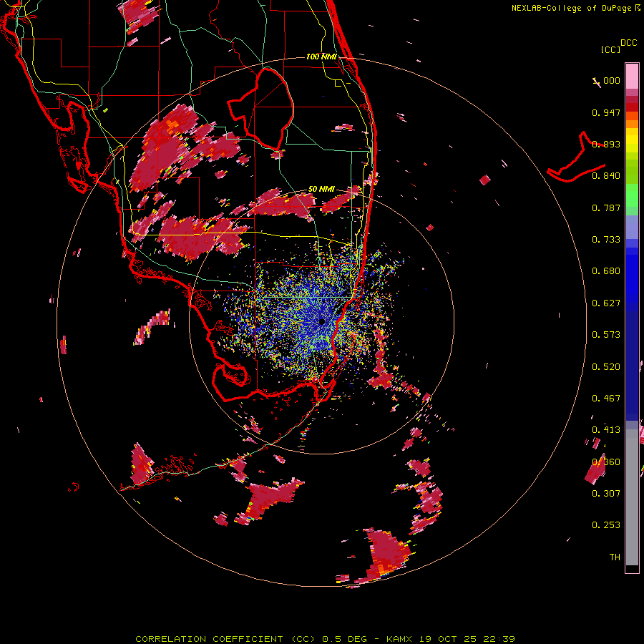This screenshot has height=644, width=644.
Task: Select the 1.000 scale value
Action: (x=606, y=80)
